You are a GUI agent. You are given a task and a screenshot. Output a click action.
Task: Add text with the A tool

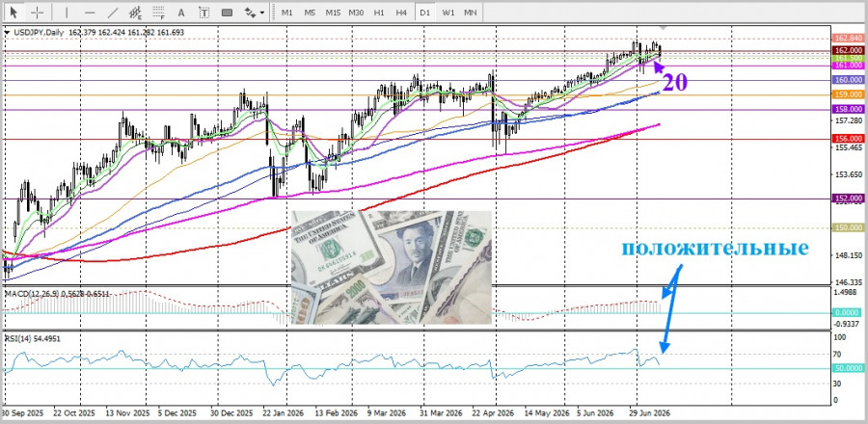tap(181, 13)
